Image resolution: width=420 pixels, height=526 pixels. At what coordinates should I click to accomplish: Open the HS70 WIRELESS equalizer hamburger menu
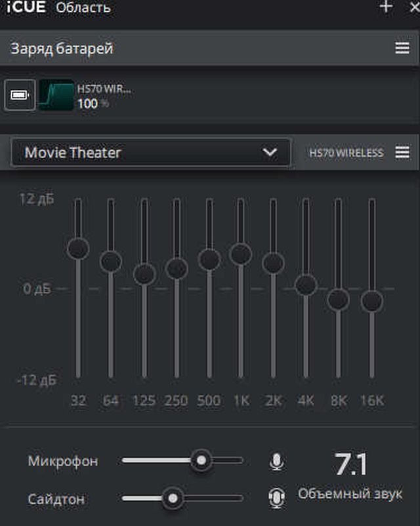click(402, 152)
